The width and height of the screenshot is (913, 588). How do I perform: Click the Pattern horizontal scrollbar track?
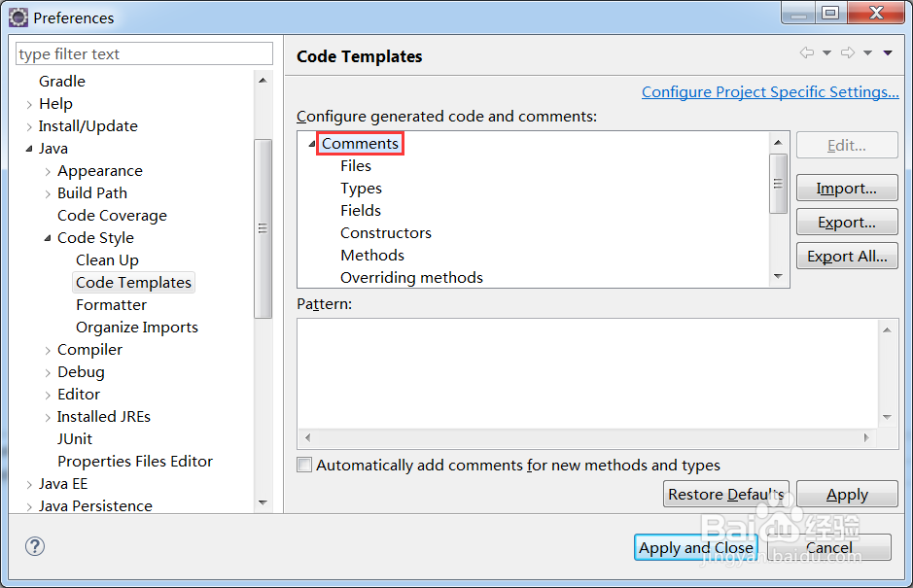click(x=587, y=437)
